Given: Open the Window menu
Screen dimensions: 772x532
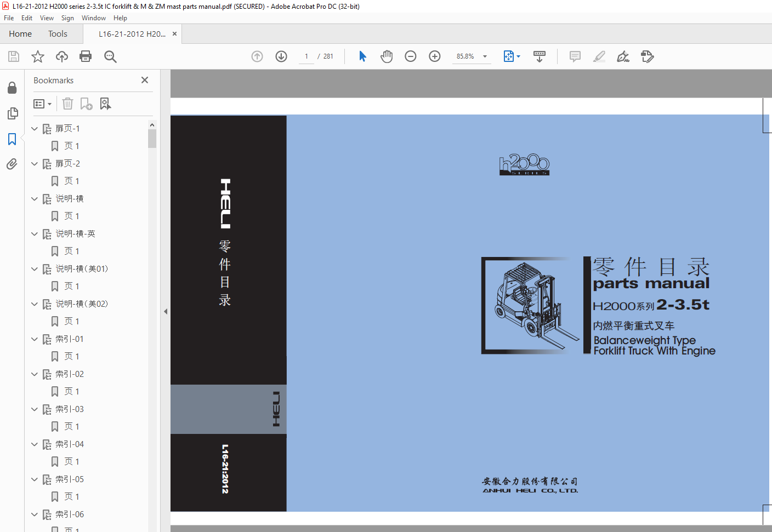Looking at the screenshot, I should coord(94,18).
